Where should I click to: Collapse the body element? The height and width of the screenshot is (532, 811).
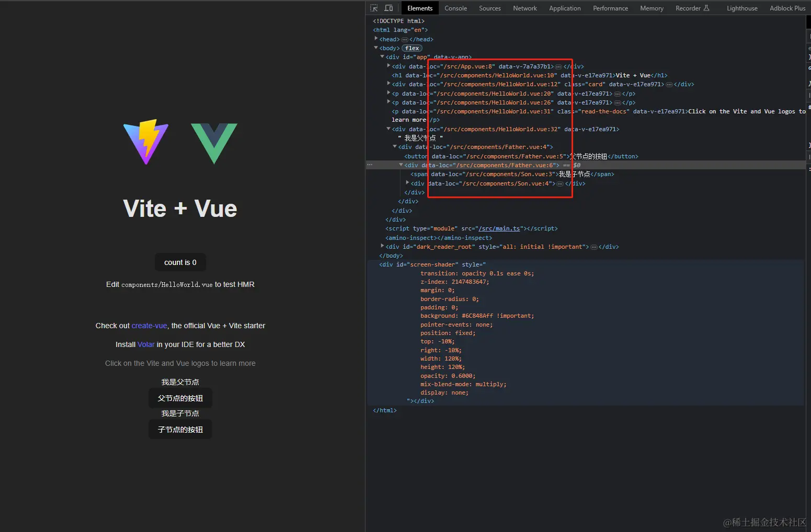click(x=376, y=48)
